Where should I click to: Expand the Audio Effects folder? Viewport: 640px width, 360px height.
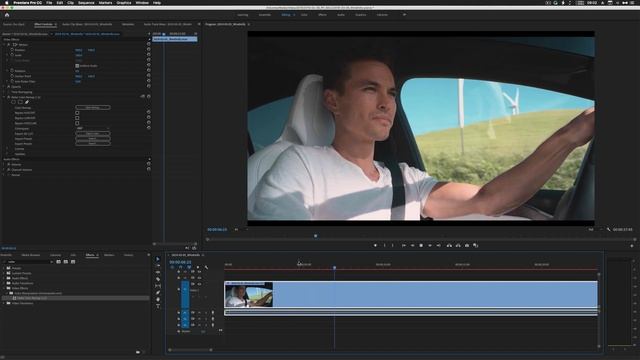[4, 278]
